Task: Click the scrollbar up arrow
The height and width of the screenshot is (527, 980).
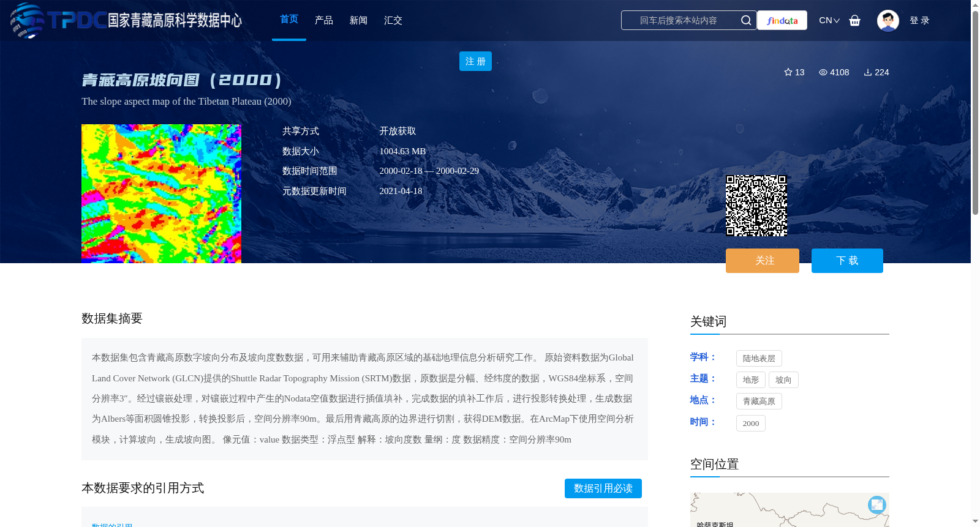Action: (x=975, y=5)
